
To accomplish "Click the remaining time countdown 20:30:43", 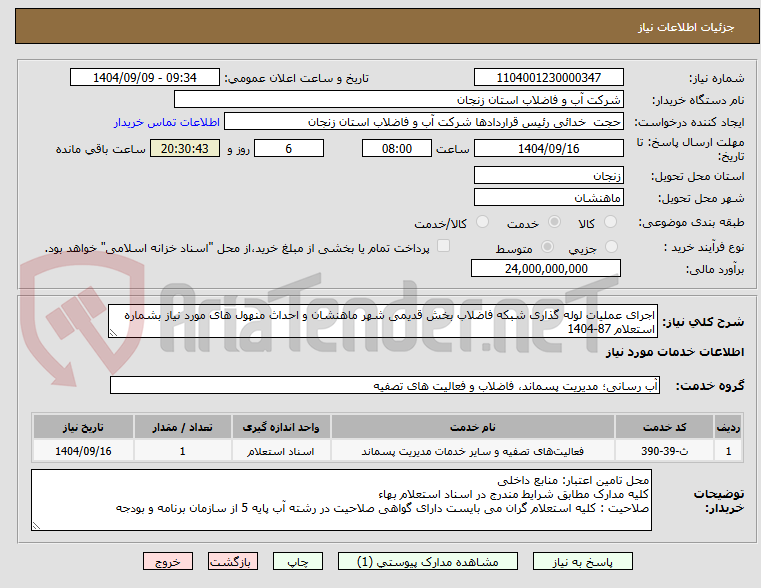I will 185,148.
